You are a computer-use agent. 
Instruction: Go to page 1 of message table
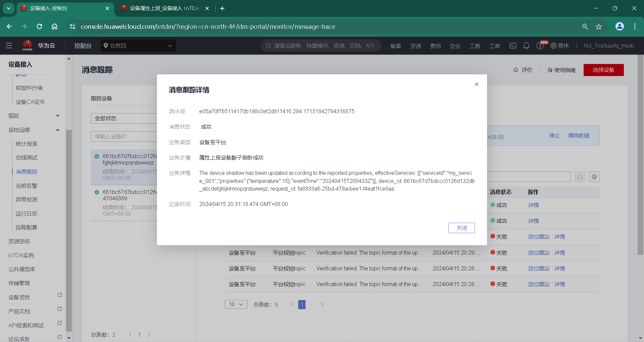[302, 304]
